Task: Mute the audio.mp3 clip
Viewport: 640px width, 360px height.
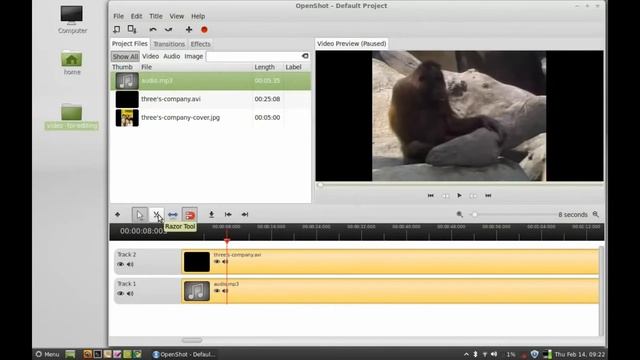Action: (225, 291)
